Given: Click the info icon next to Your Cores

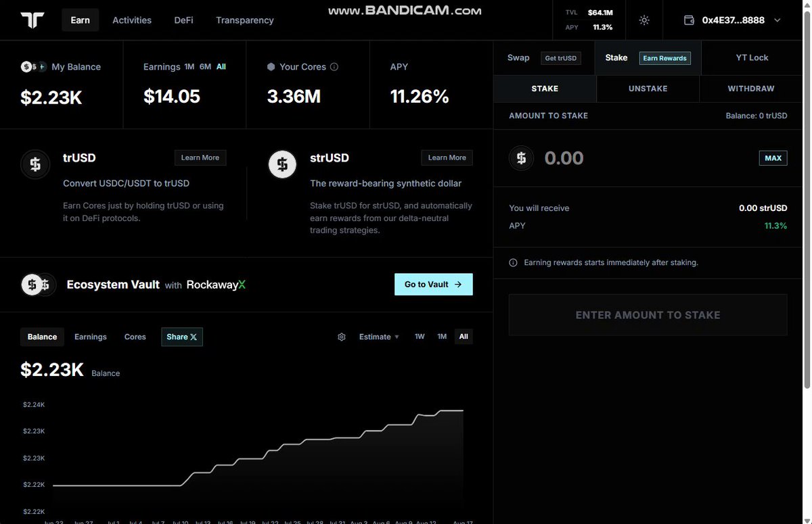Looking at the screenshot, I should (x=334, y=67).
